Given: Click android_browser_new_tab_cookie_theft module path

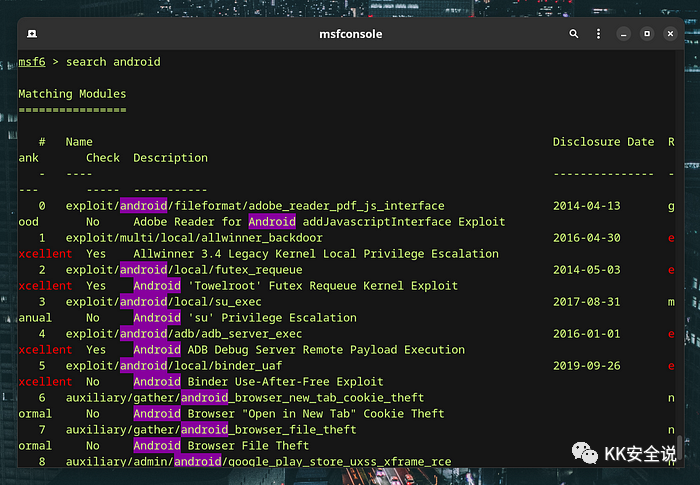Looking at the screenshot, I should tap(245, 398).
